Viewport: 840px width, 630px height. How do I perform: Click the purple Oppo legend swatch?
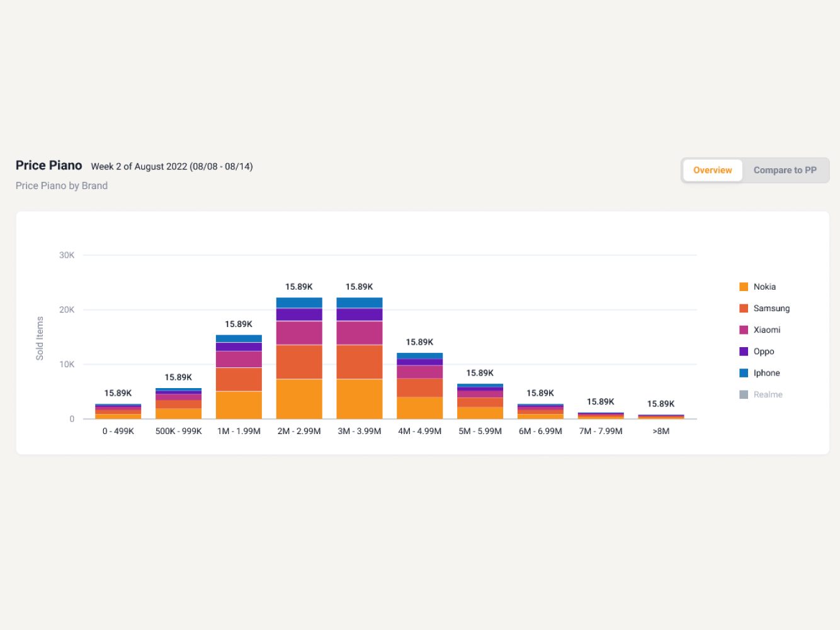point(744,352)
